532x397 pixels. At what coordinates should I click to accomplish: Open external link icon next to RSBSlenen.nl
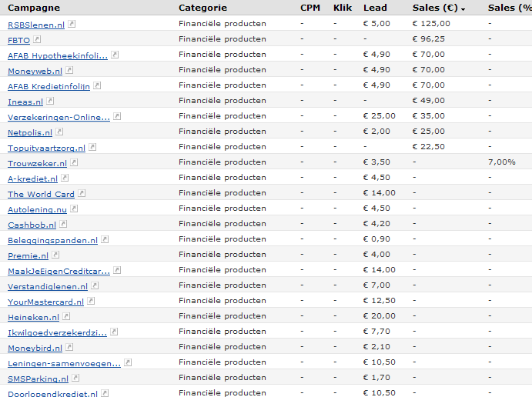(x=72, y=24)
